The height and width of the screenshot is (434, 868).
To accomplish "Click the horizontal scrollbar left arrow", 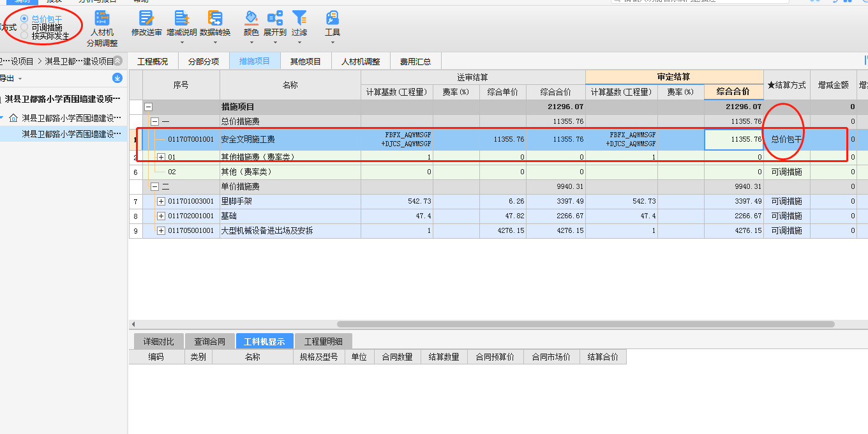I will pos(133,324).
